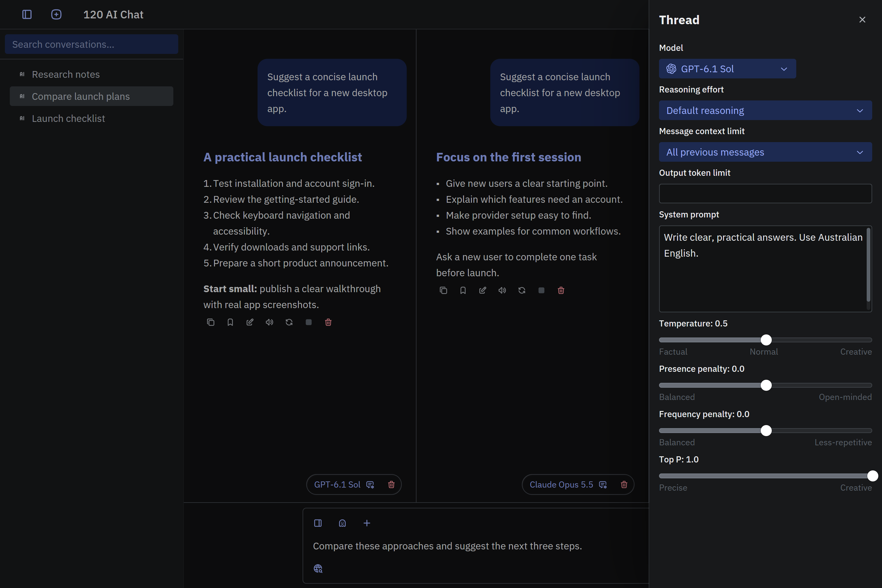Click the System prompt text area
The image size is (882, 588).
(765, 269)
